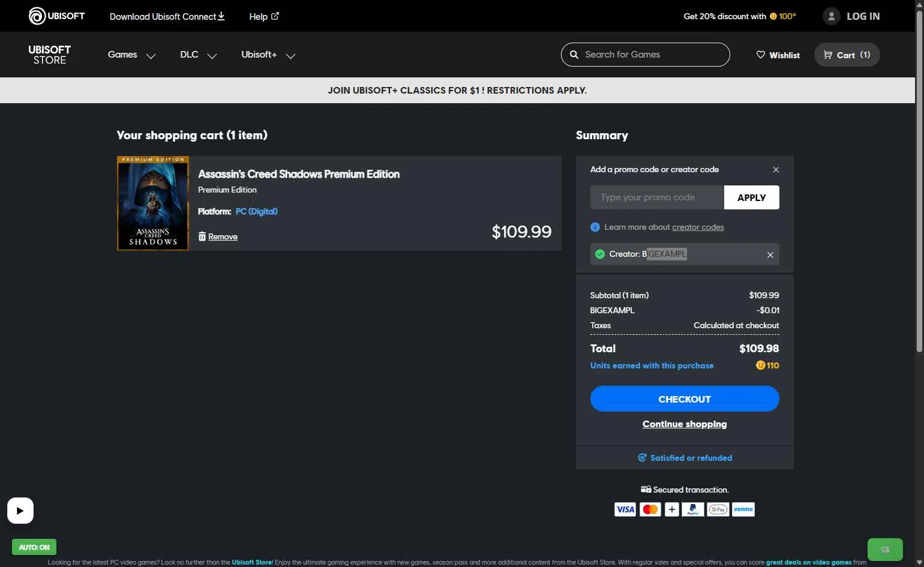
Task: Open the Help external link
Action: click(x=264, y=16)
